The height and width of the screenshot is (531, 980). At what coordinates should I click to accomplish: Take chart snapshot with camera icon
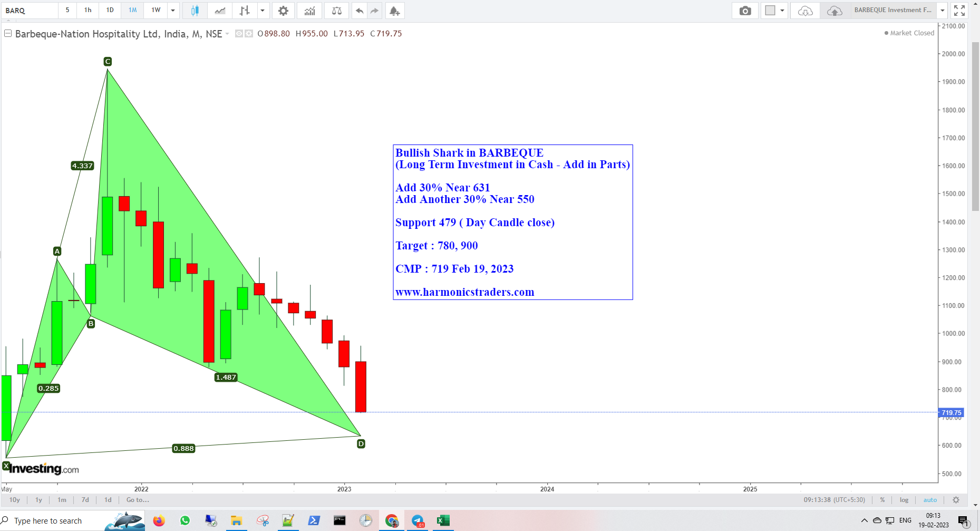click(x=745, y=11)
